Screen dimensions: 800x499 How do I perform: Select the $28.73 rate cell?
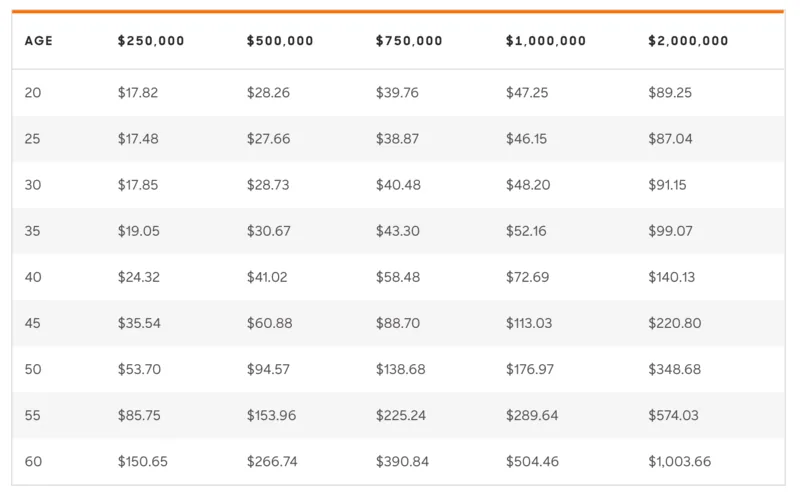point(268,185)
